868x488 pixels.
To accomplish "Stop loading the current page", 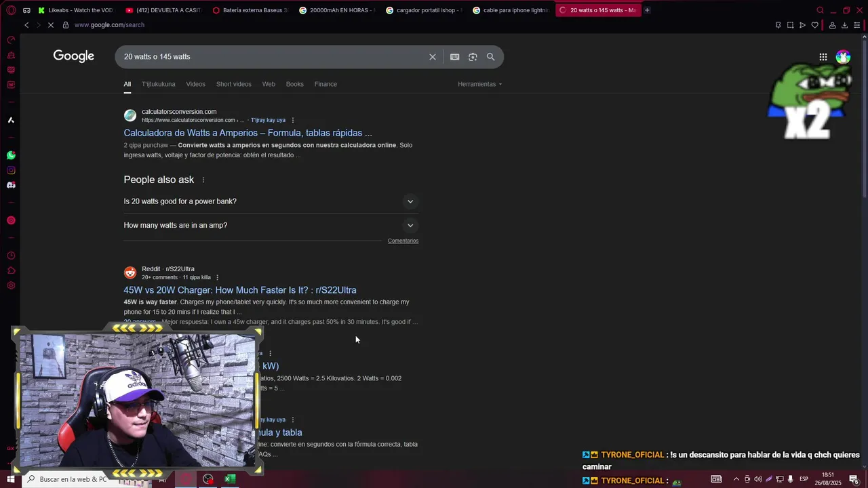I will pyautogui.click(x=52, y=25).
